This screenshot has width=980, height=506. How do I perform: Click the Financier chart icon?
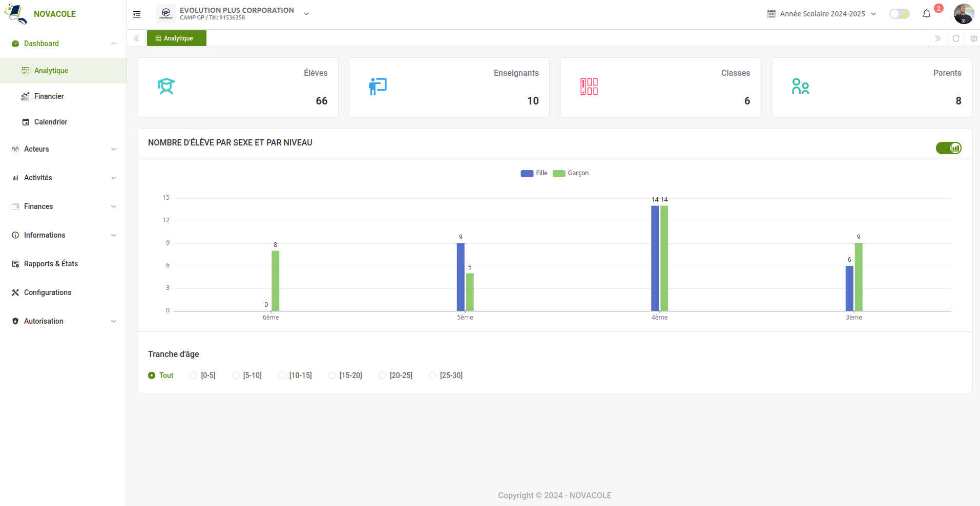[x=26, y=96]
